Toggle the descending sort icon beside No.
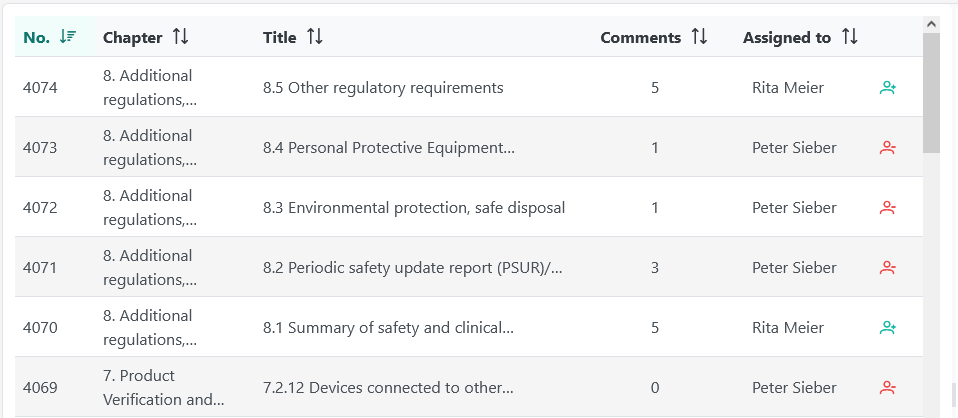Screen dimensions: 958x418 68,37
